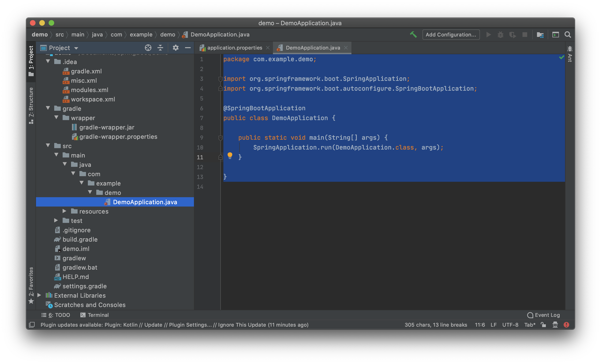Toggle tool window quick-access button at bottom-left

[x=32, y=325]
